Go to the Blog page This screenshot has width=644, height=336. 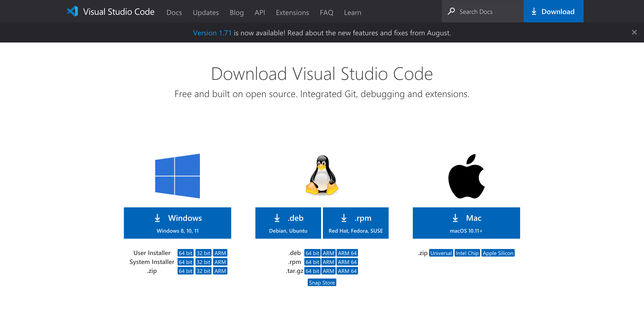coord(237,12)
